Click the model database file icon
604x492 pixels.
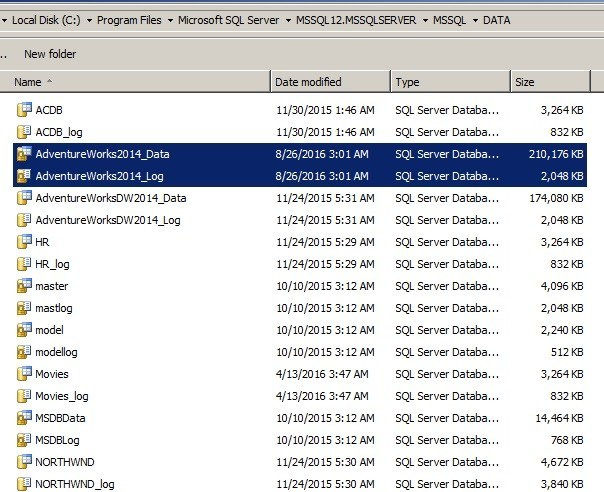(x=24, y=329)
